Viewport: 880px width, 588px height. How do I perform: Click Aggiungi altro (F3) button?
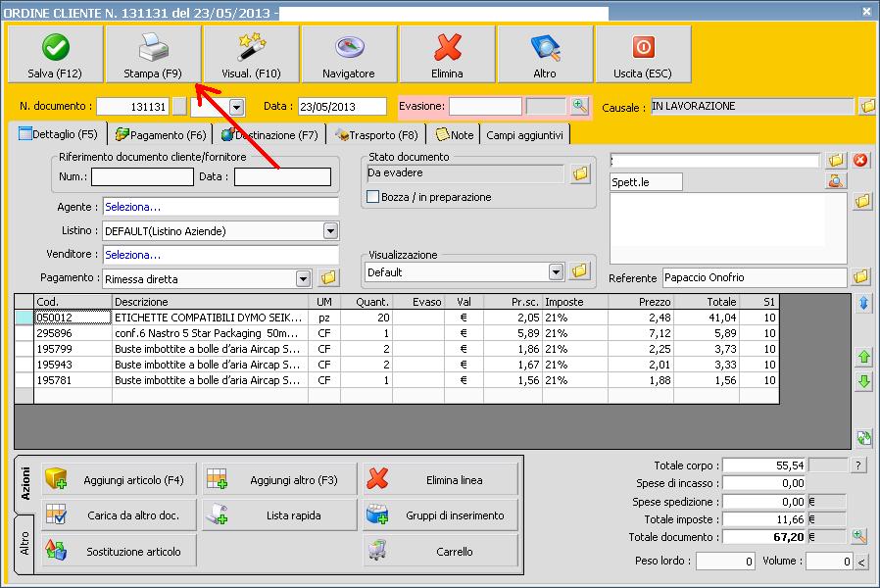(279, 480)
